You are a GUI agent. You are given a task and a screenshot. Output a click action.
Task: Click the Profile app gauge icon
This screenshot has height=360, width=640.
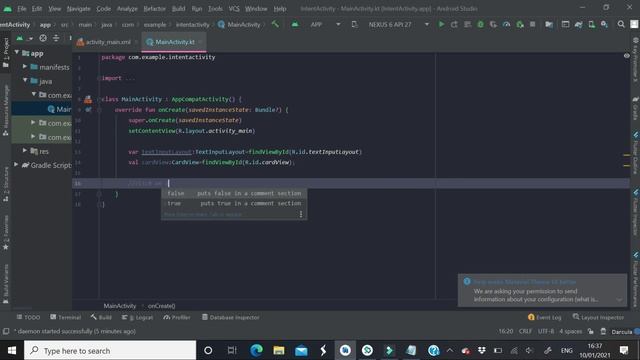click(x=507, y=24)
